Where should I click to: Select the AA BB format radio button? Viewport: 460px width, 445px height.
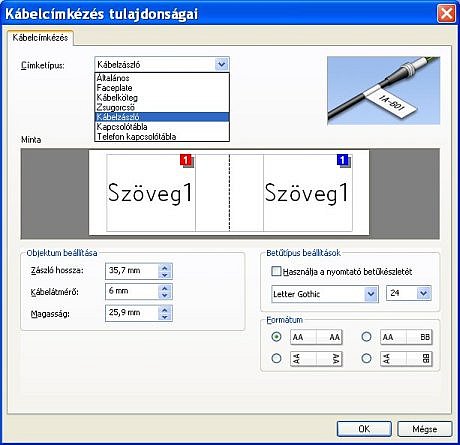coord(366,337)
